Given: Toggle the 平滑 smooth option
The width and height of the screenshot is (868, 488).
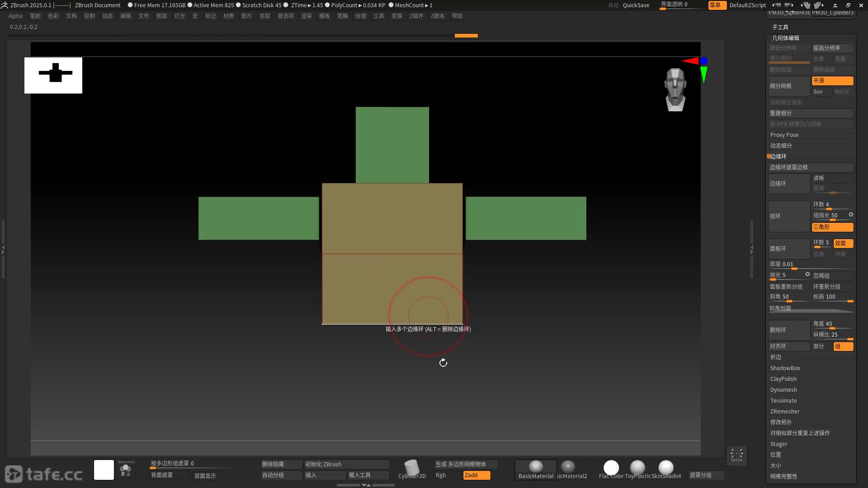Looking at the screenshot, I should point(832,80).
